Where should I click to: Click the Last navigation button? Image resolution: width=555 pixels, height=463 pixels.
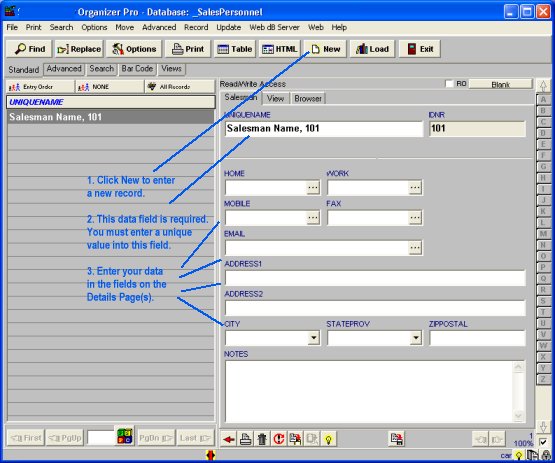pos(195,438)
